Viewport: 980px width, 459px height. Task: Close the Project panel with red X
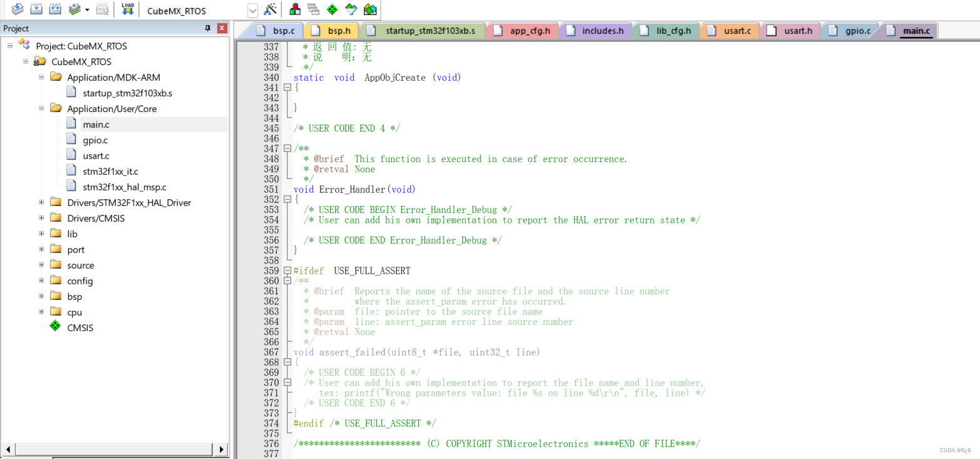pos(222,28)
